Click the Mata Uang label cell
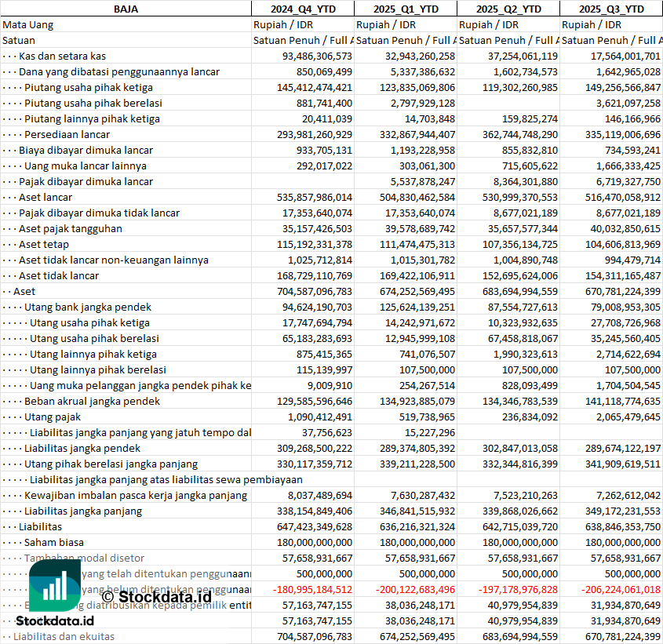Viewport: 663px width, 644px height. (28, 24)
